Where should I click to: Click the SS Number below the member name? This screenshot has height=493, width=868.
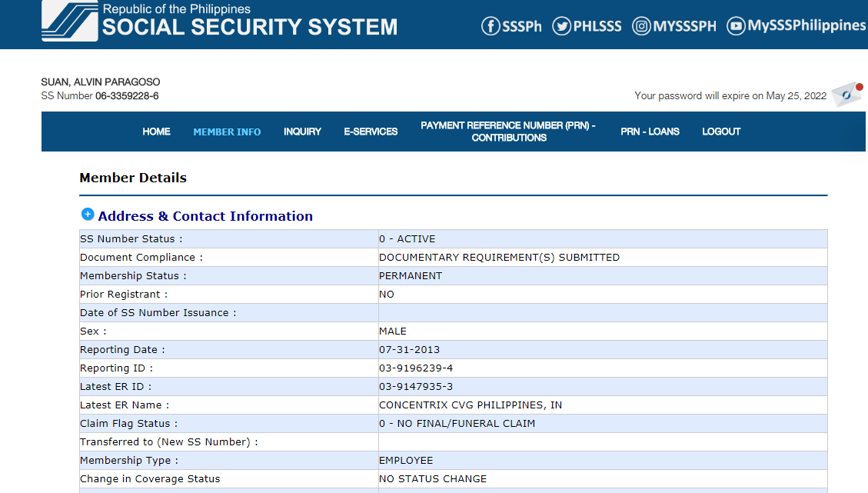(x=127, y=96)
